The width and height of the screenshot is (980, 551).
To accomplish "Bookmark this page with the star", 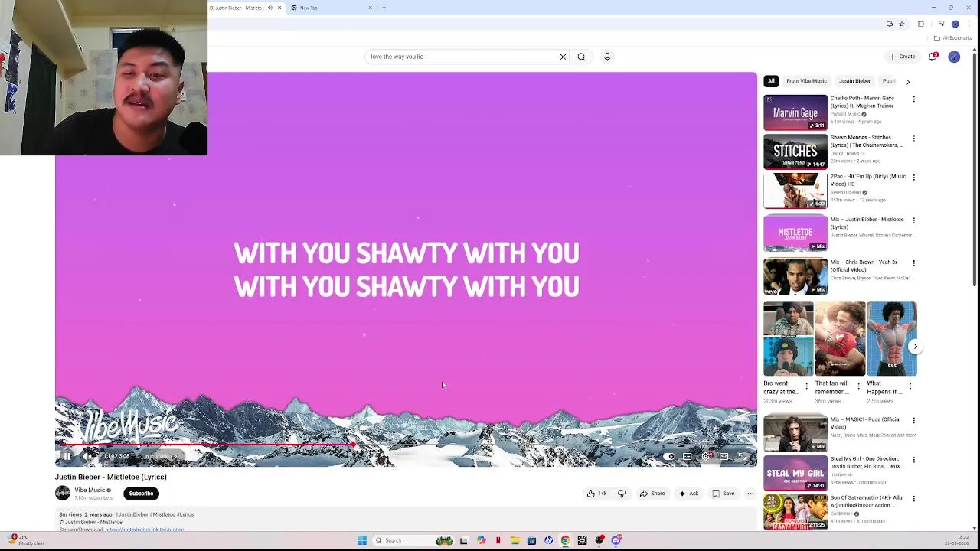I will tap(902, 24).
